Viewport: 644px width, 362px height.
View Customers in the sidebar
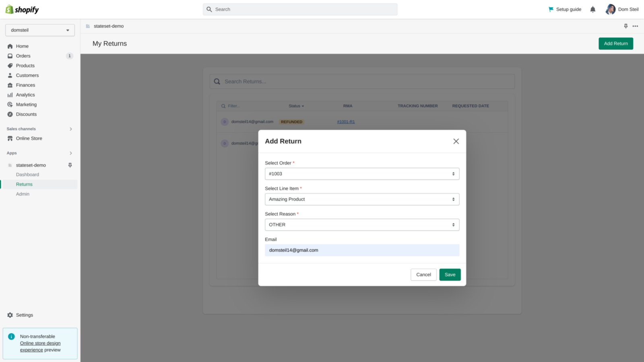[x=27, y=75]
